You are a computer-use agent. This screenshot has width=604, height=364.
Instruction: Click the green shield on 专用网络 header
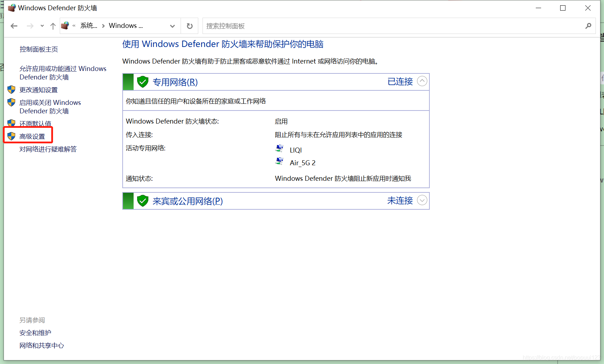tap(142, 81)
